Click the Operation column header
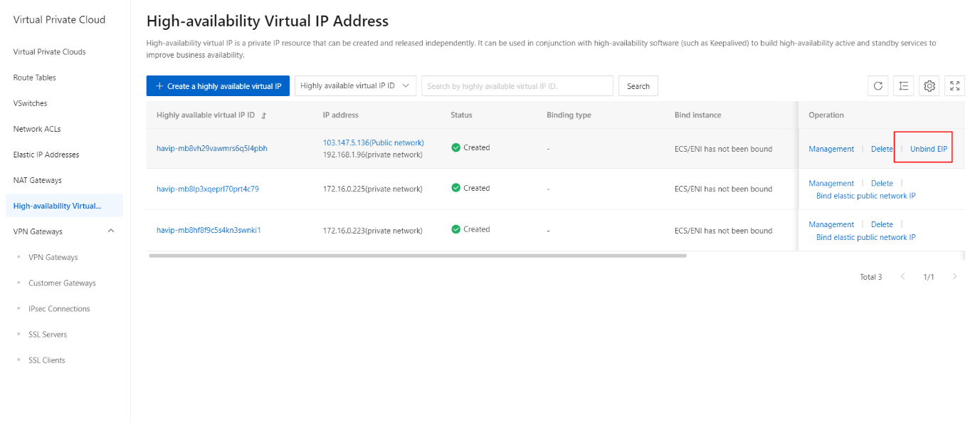Screen dimensions: 980x423 pos(826,115)
